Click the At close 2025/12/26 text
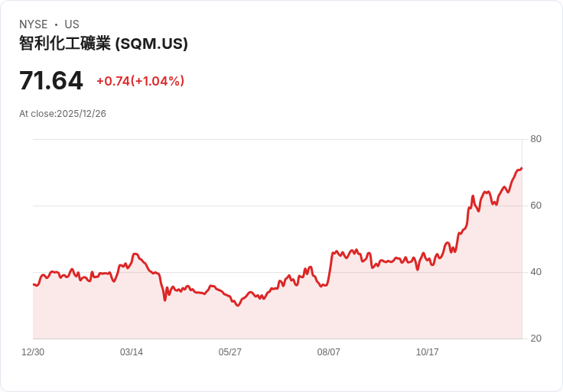The image size is (563, 392). coord(63,114)
